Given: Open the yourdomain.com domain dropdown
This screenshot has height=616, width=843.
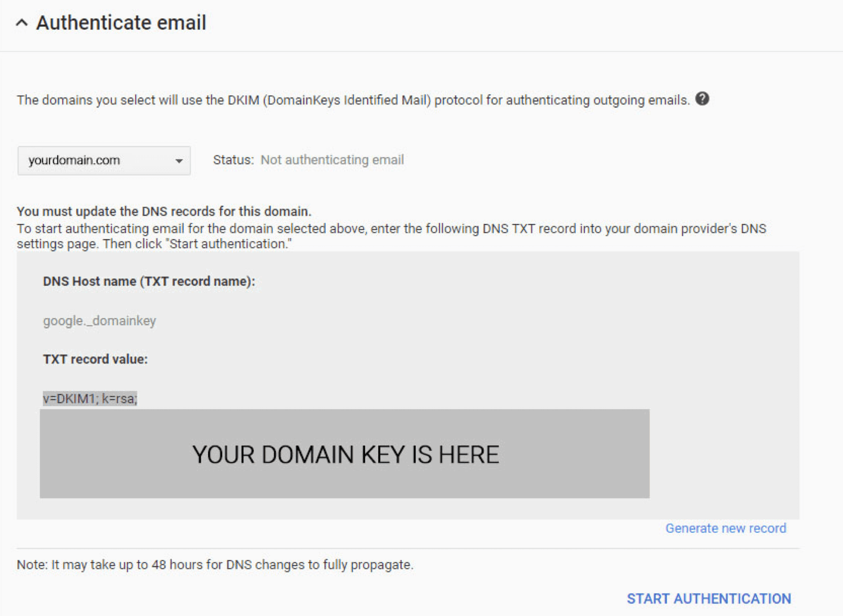Looking at the screenshot, I should (x=104, y=160).
